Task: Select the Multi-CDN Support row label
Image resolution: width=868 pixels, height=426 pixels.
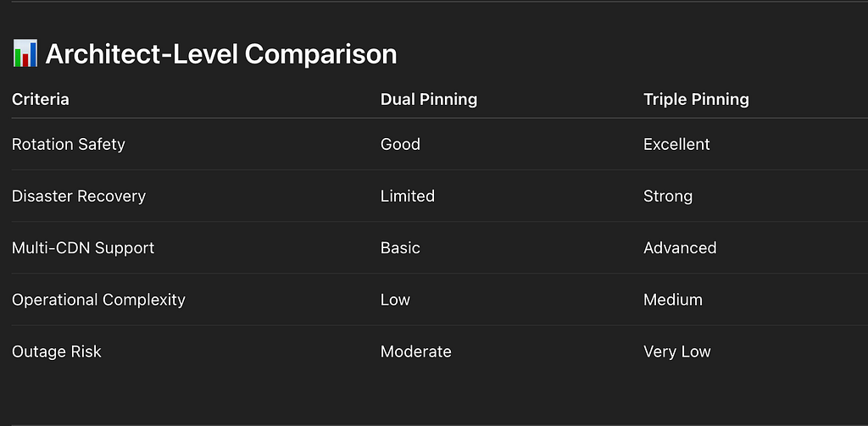Action: click(x=83, y=248)
